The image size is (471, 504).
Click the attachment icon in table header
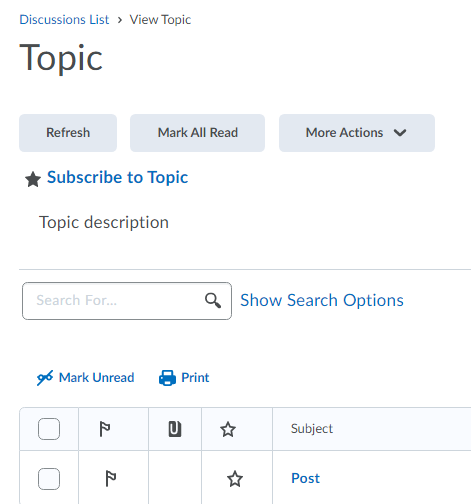click(x=175, y=429)
